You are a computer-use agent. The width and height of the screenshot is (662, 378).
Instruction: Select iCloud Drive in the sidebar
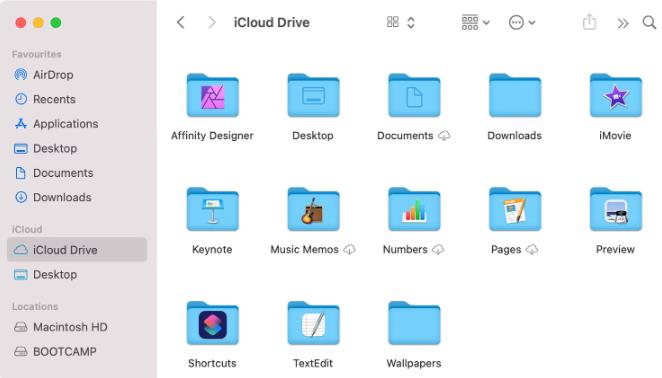77,250
